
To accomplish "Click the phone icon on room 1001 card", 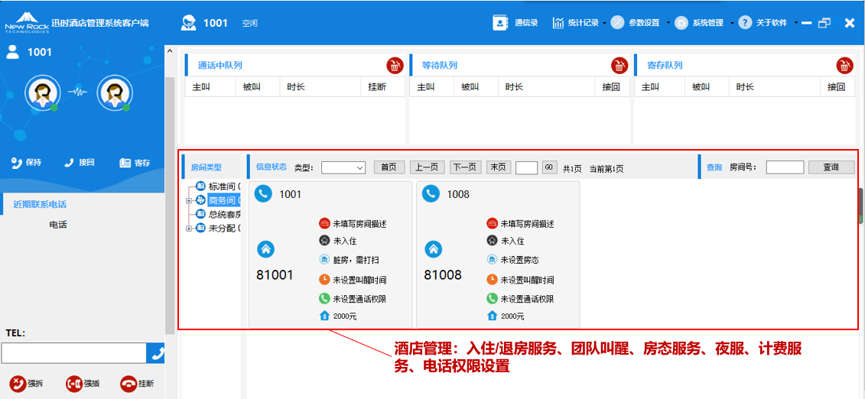I will pos(263,194).
